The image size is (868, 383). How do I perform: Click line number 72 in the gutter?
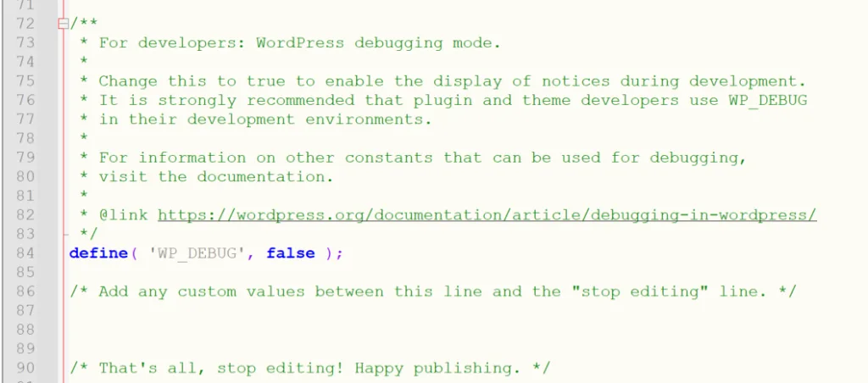click(x=25, y=24)
